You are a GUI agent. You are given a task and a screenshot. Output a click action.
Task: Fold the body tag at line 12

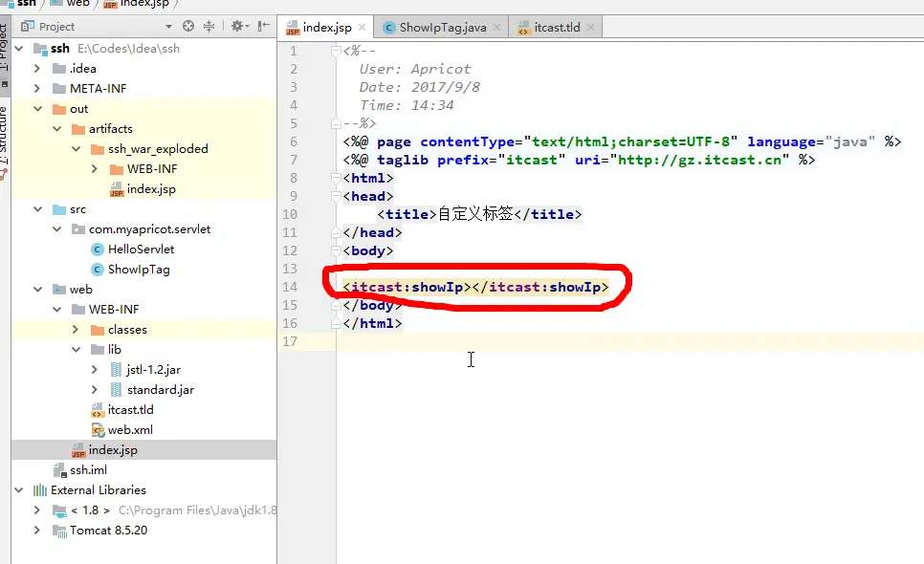[x=336, y=250]
